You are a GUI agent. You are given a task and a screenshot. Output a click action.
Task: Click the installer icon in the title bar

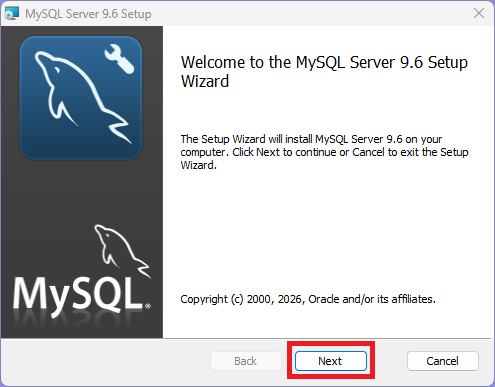click(12, 14)
